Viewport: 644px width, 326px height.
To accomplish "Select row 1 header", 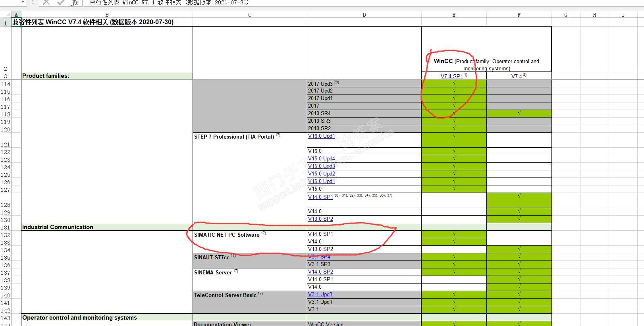I will [x=6, y=23].
